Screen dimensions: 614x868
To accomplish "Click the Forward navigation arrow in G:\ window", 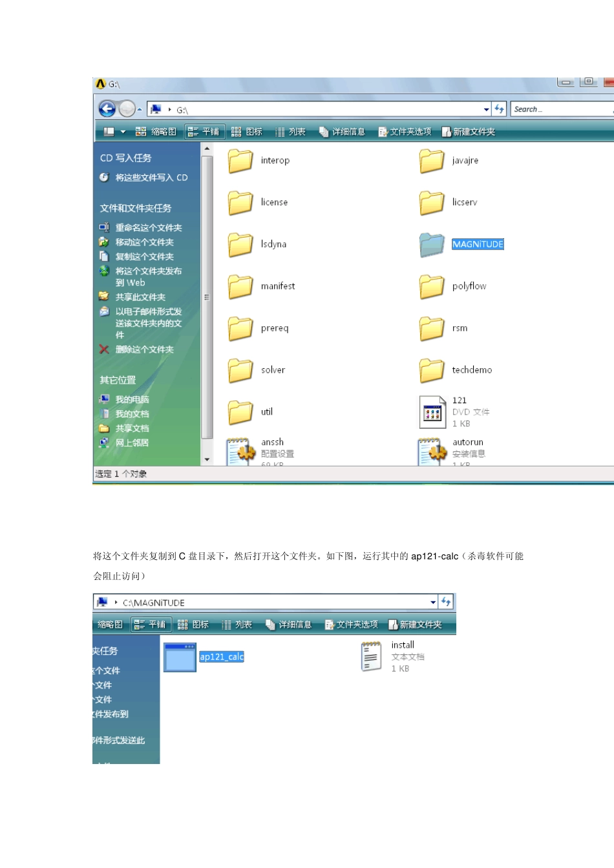I will coord(127,109).
